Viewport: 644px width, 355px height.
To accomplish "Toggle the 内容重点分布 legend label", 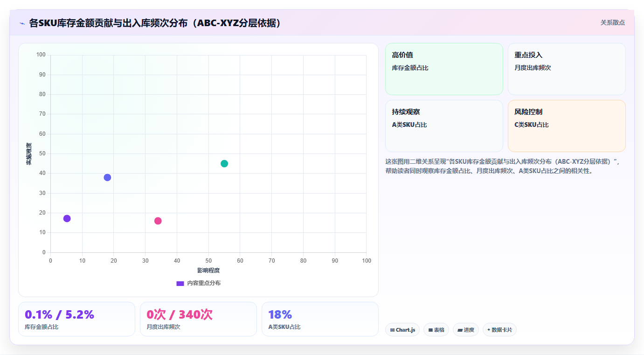I will coord(204,283).
